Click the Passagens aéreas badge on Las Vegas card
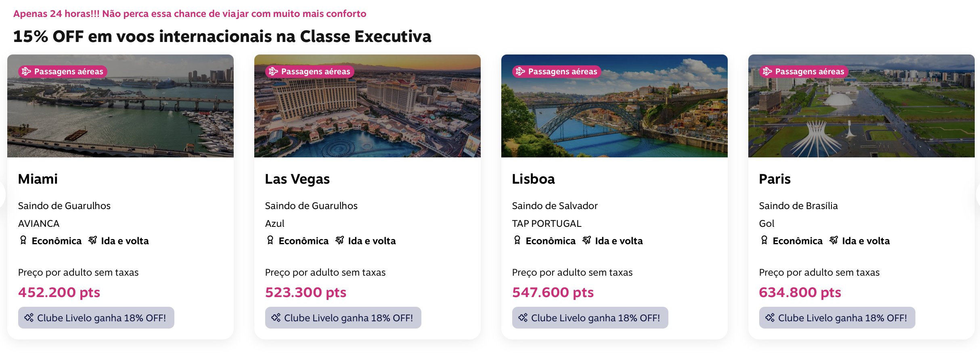Viewport: 980px width, 356px height. [x=310, y=71]
